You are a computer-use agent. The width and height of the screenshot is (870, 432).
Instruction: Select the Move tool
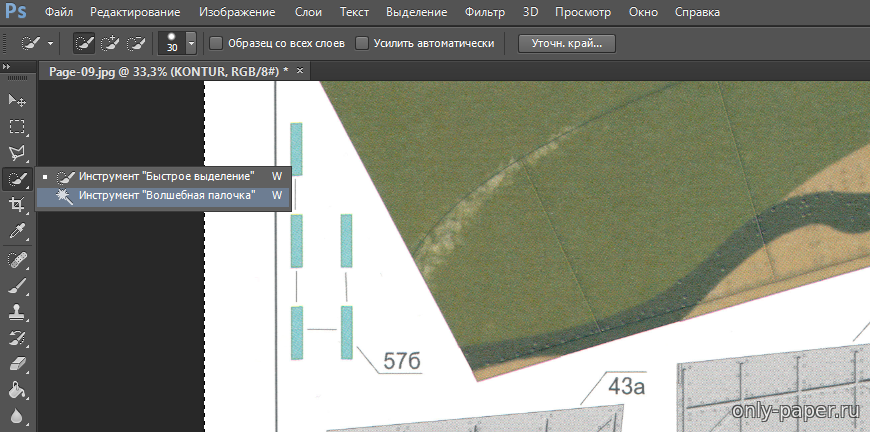coord(17,101)
